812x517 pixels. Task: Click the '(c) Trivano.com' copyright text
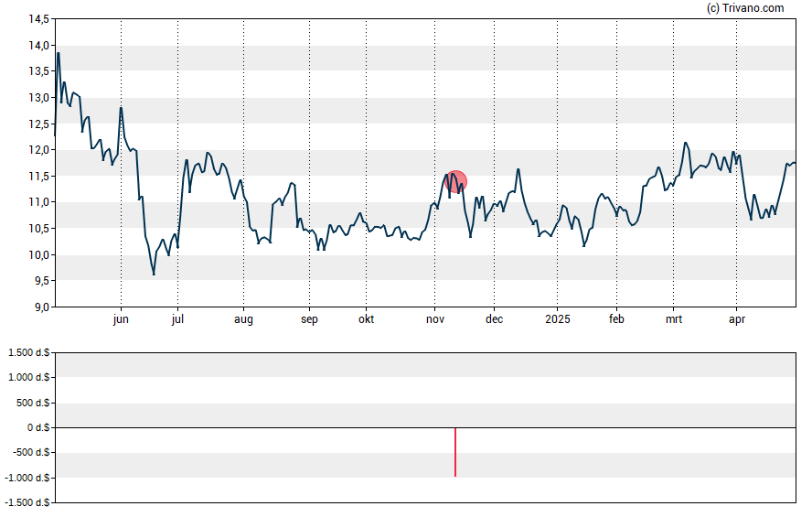(x=745, y=7)
